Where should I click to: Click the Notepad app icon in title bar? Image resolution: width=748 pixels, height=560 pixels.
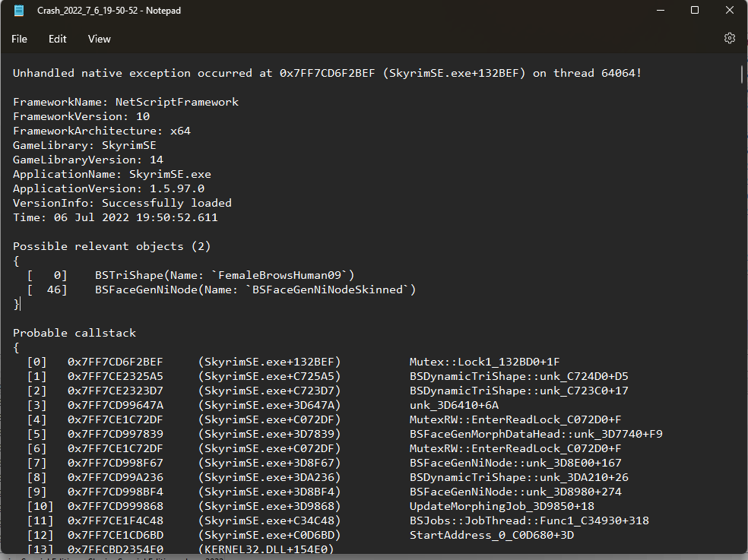pos(18,11)
